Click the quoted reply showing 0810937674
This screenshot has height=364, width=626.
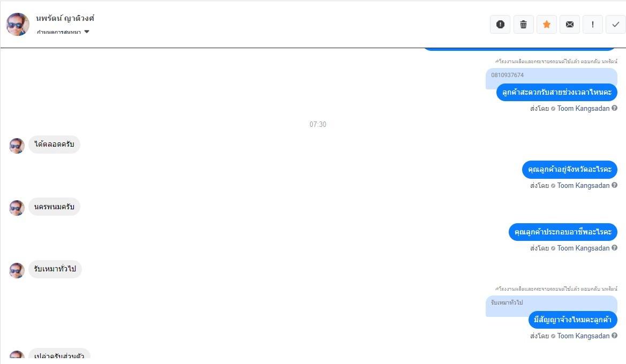pyautogui.click(x=551, y=75)
